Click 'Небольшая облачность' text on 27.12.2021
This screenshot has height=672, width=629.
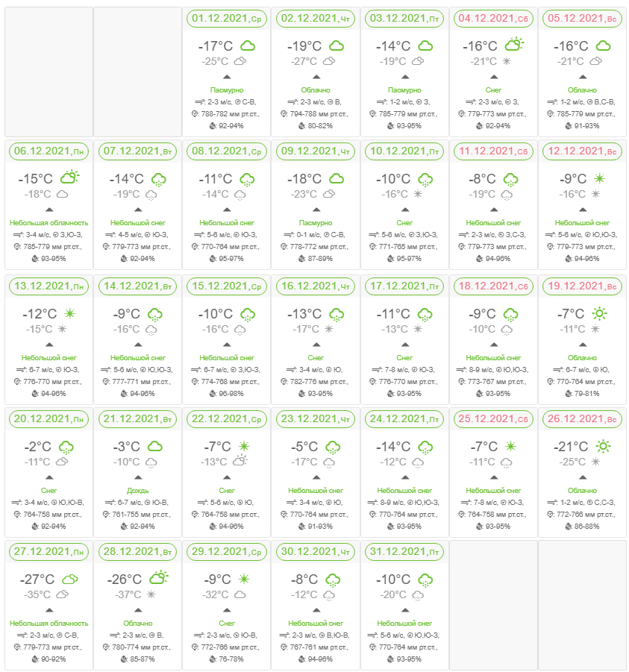[x=49, y=623]
